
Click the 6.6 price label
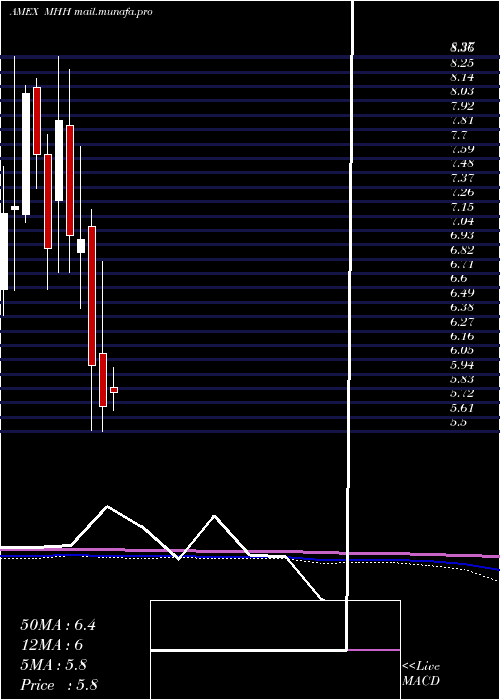459,279
